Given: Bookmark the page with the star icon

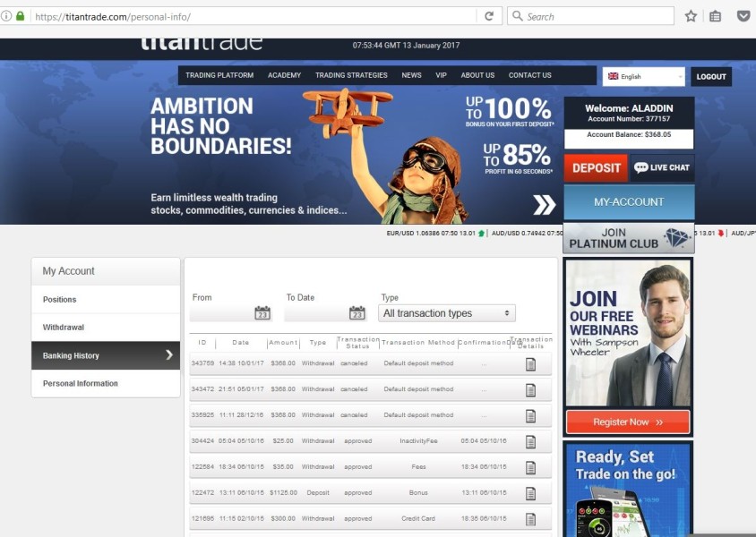Looking at the screenshot, I should [x=691, y=16].
